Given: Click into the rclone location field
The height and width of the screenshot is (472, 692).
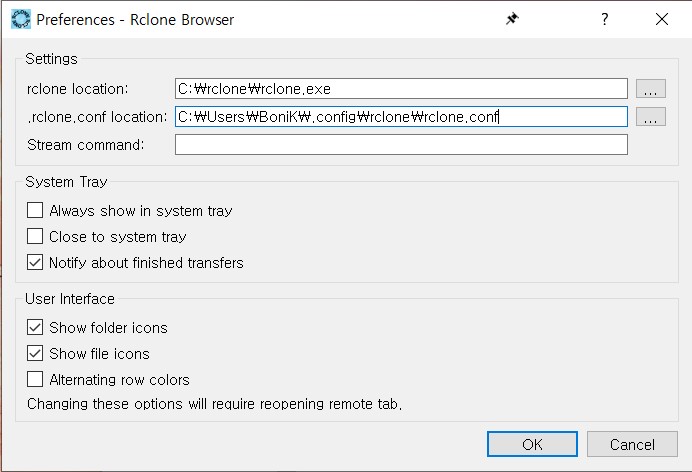Looking at the screenshot, I should [x=401, y=89].
